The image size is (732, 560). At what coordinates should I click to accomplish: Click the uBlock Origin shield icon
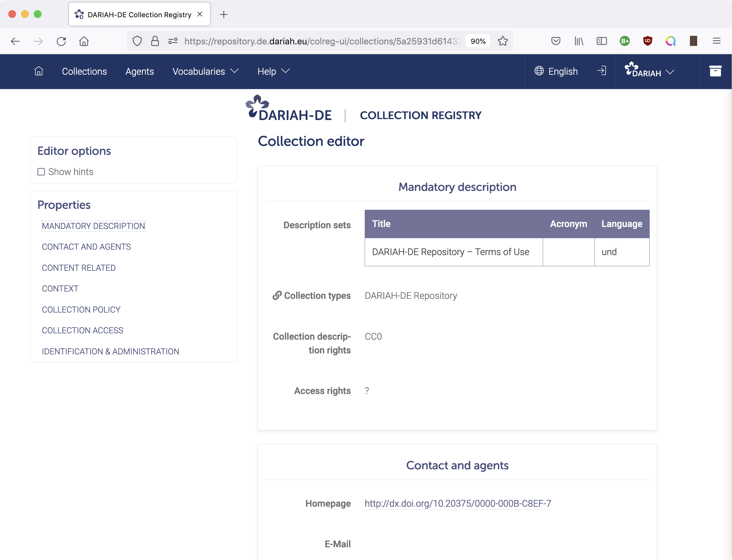tap(648, 41)
